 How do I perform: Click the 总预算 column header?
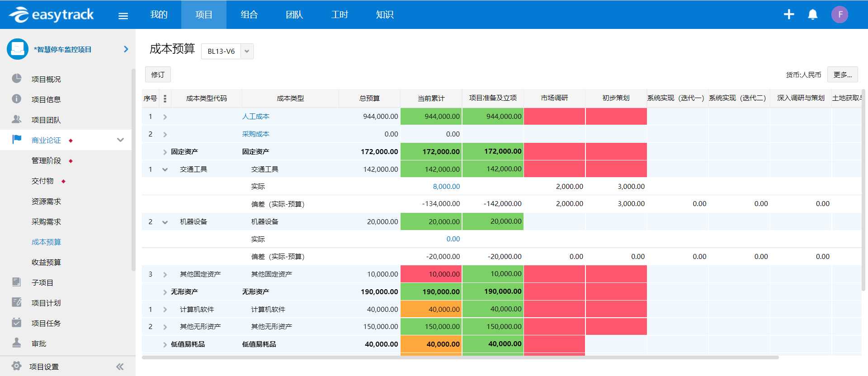point(369,99)
